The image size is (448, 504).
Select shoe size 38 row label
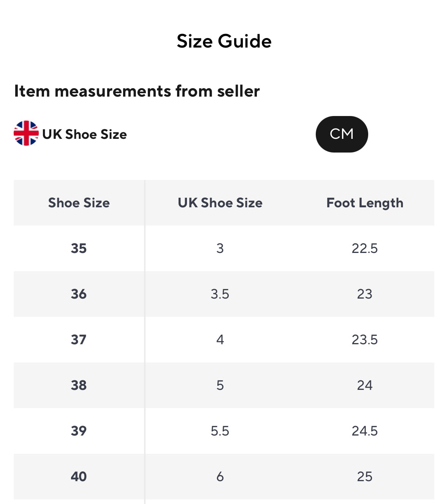tap(79, 385)
